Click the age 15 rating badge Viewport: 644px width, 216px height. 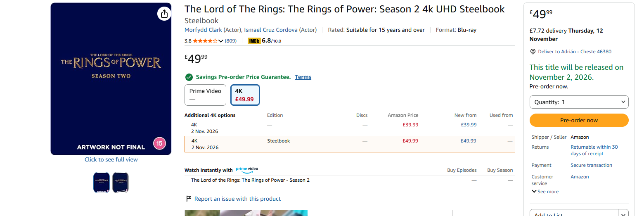point(159,144)
